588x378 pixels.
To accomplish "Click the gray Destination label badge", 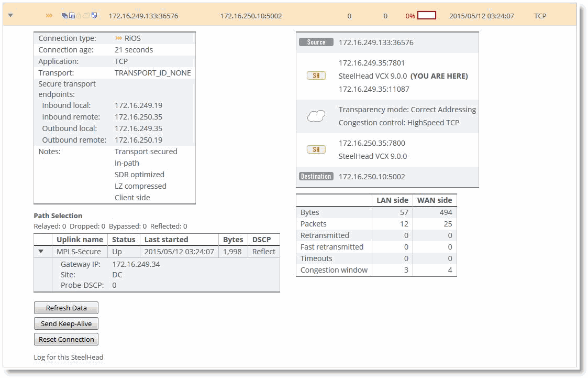I will tap(316, 177).
